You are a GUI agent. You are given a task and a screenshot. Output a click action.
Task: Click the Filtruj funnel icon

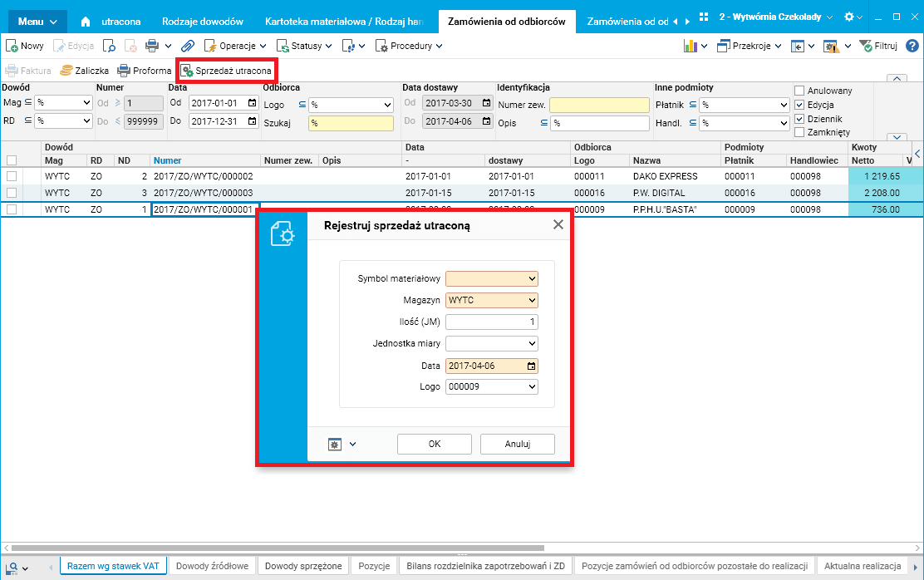pos(866,46)
